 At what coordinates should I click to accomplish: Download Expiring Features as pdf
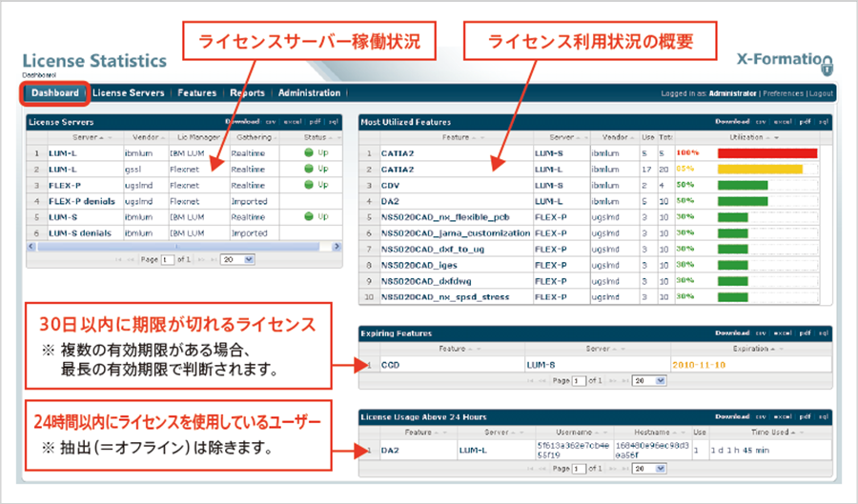tap(805, 333)
